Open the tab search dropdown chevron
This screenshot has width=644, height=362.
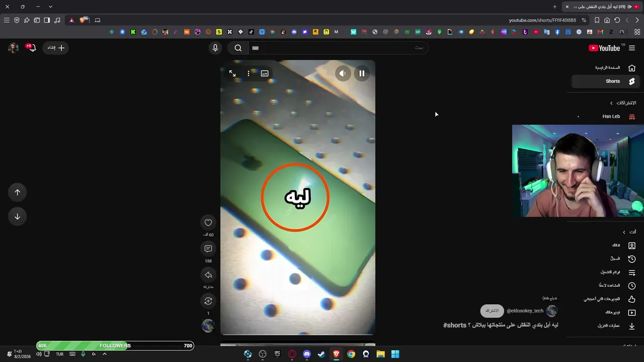[50, 7]
